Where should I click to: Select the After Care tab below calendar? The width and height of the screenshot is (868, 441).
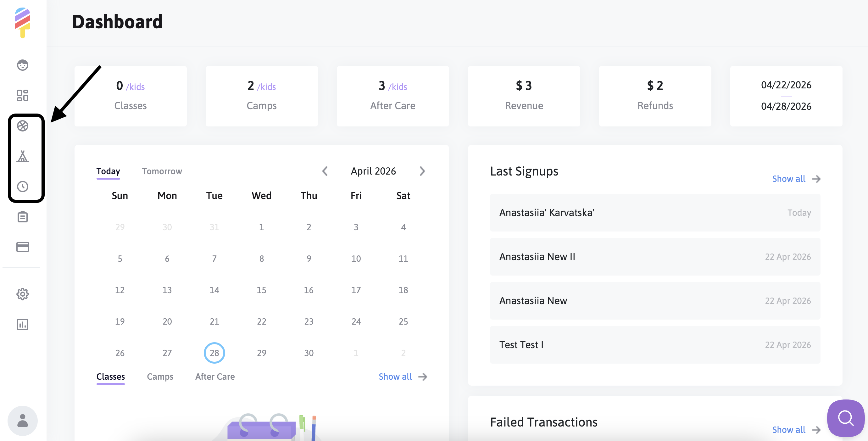214,376
